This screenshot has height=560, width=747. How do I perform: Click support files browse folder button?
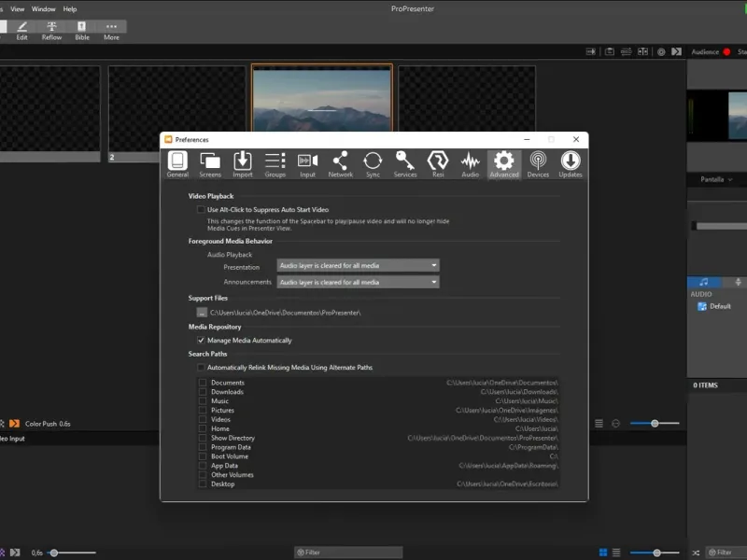pos(202,313)
